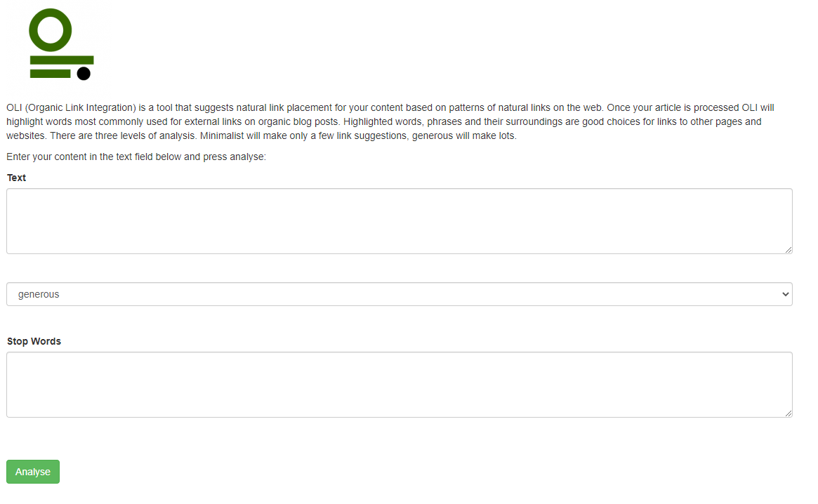Image resolution: width=818 pixels, height=504 pixels.
Task: Click the 'Minimalist will make only' sentence
Action: click(358, 135)
